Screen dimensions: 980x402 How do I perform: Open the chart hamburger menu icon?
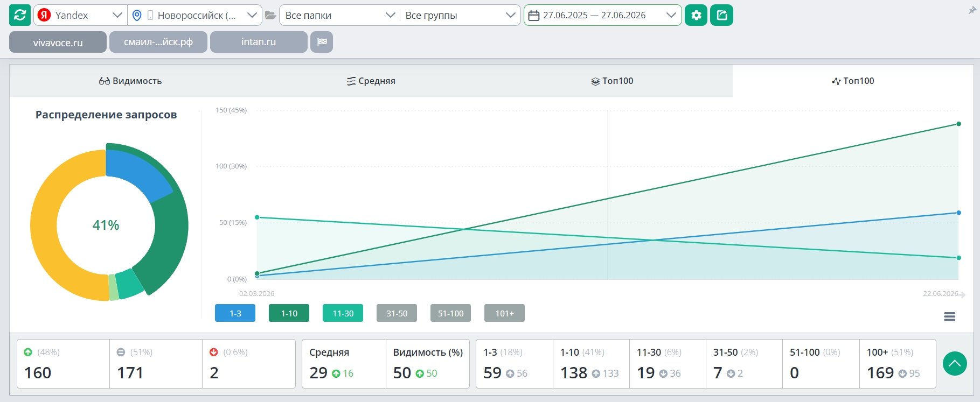(950, 316)
